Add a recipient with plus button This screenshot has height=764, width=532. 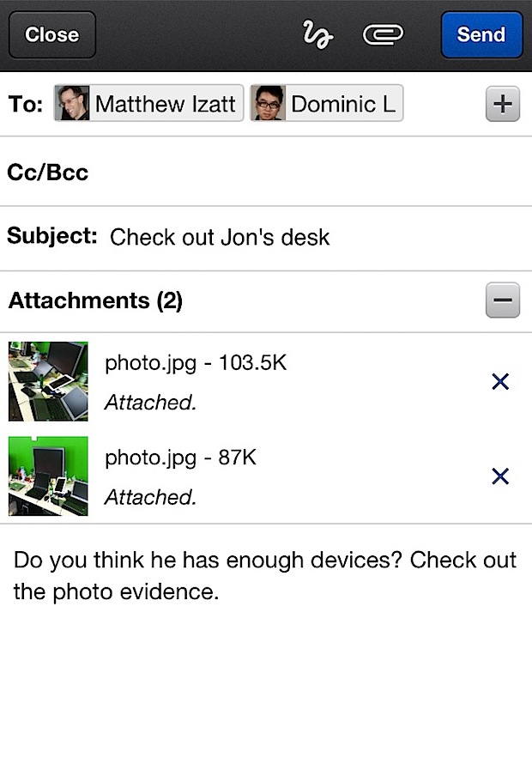tap(503, 105)
